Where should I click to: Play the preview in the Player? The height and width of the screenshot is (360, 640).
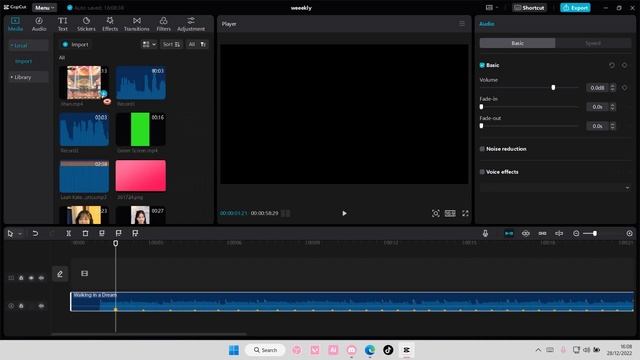point(344,213)
